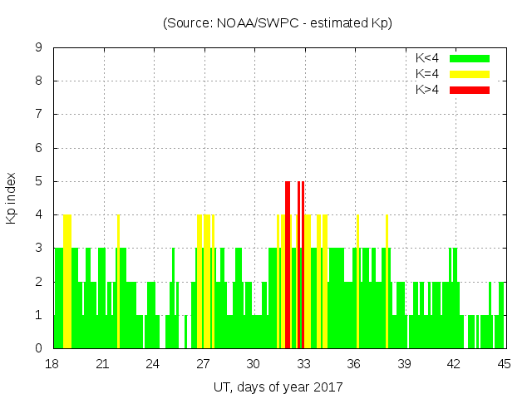Click x-axis tick label 18

click(x=52, y=364)
